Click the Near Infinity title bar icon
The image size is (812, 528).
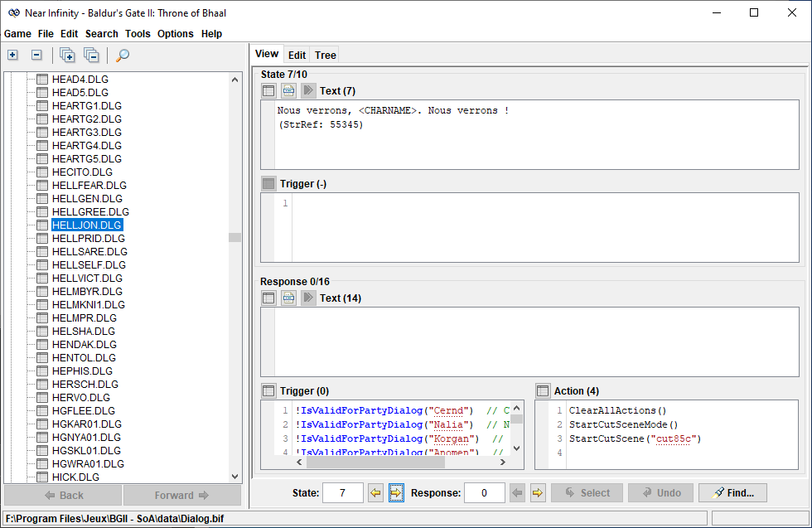coord(14,13)
